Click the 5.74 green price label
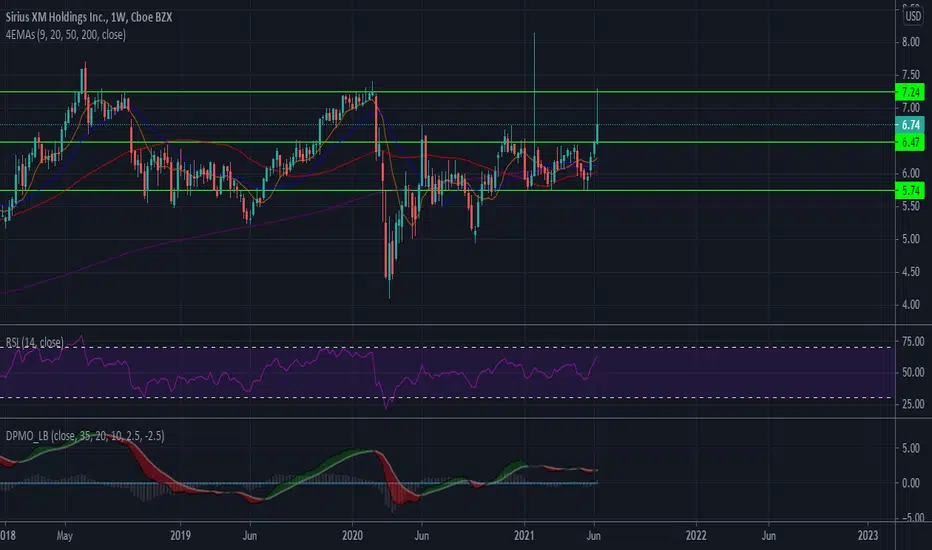932x550 pixels. pos(910,191)
